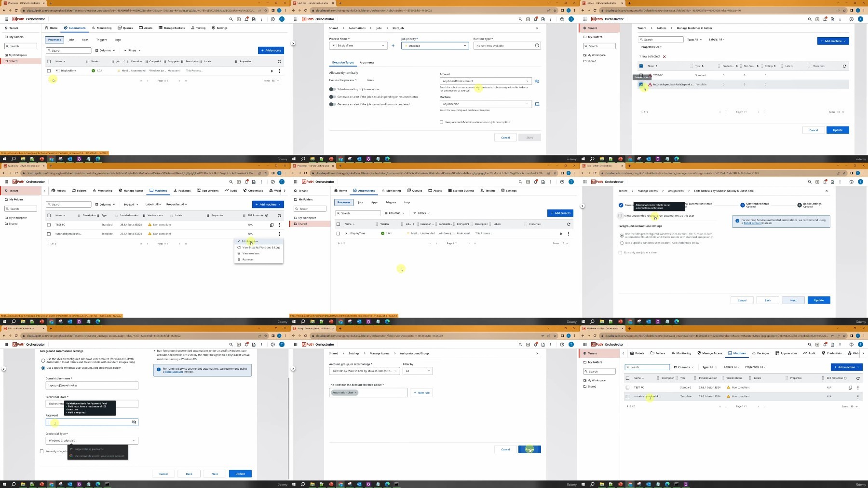This screenshot has height=488, width=868.
Task: Check Allow unattended robots to run automations
Action: (621, 216)
